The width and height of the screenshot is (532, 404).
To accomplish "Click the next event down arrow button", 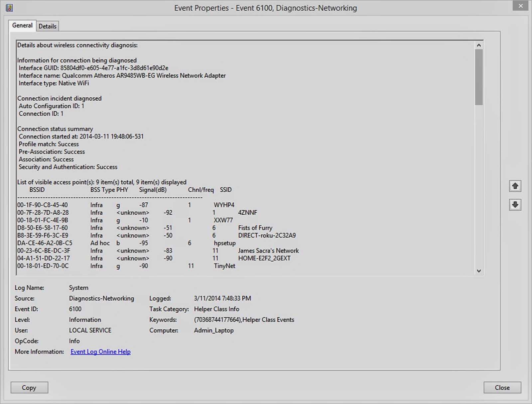I will (x=515, y=205).
